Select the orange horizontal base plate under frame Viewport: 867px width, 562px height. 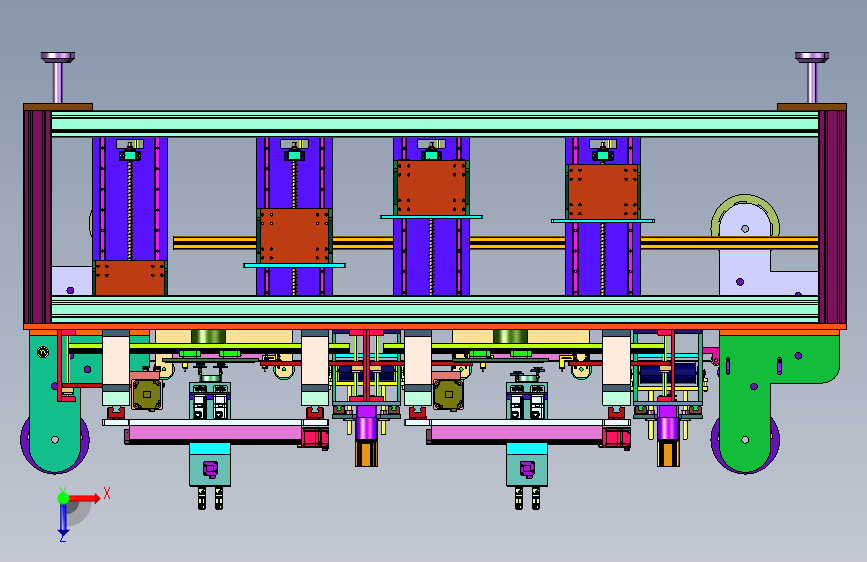point(435,327)
